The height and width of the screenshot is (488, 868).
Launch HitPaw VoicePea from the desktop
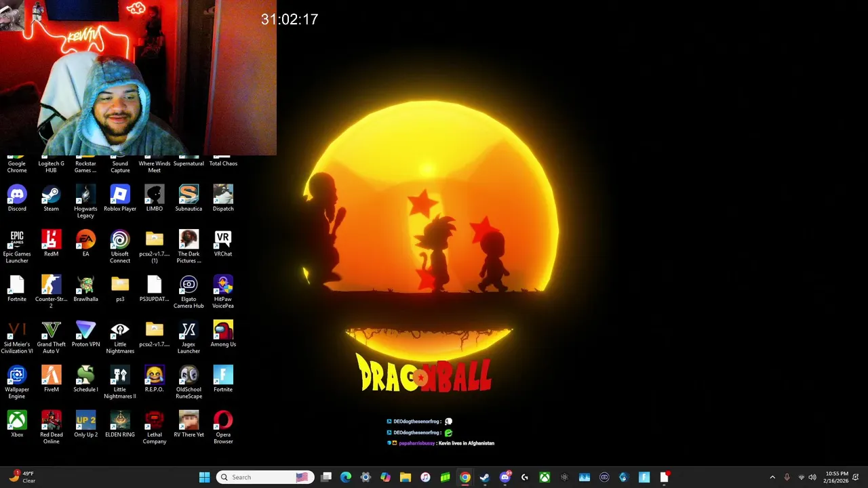click(223, 292)
